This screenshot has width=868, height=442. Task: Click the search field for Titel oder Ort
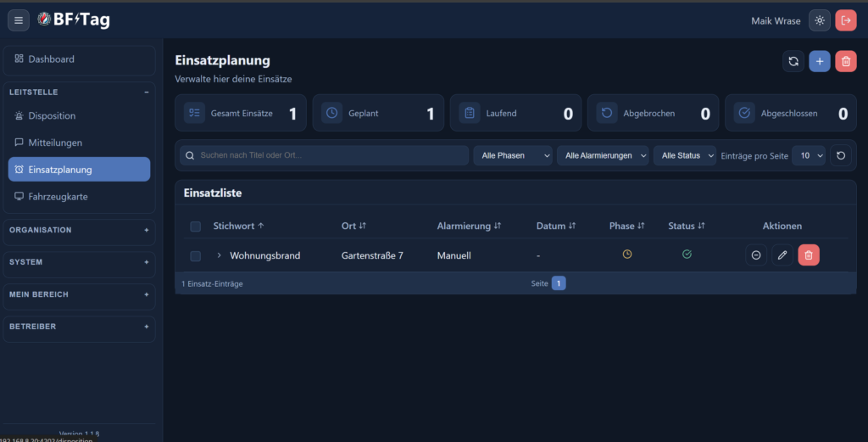click(x=331, y=156)
